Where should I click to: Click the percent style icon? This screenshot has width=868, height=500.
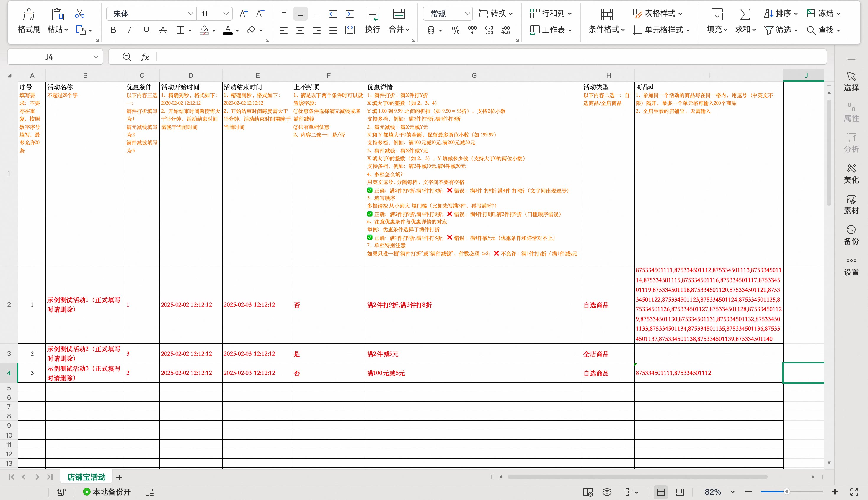[x=456, y=30]
